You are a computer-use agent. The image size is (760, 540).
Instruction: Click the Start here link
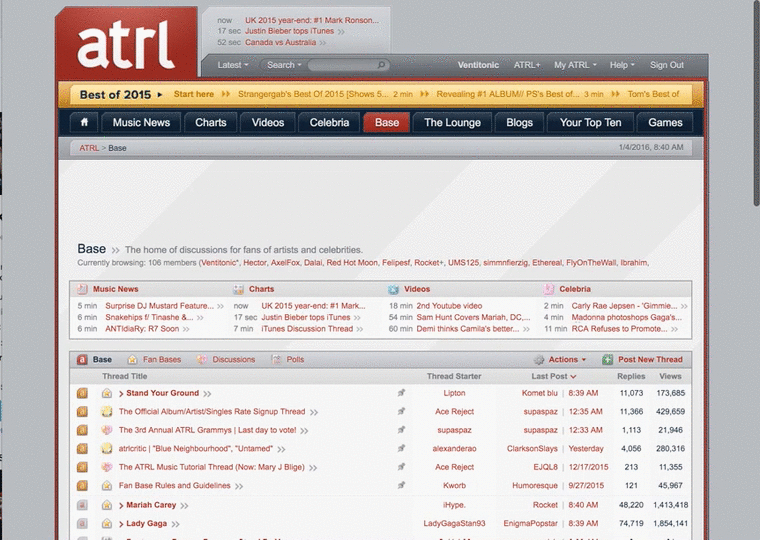(x=193, y=94)
